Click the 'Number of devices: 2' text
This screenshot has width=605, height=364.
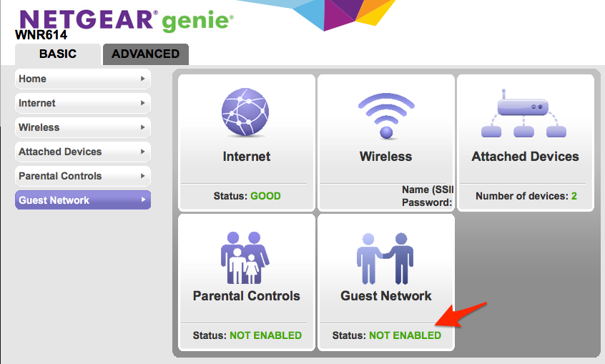526,196
